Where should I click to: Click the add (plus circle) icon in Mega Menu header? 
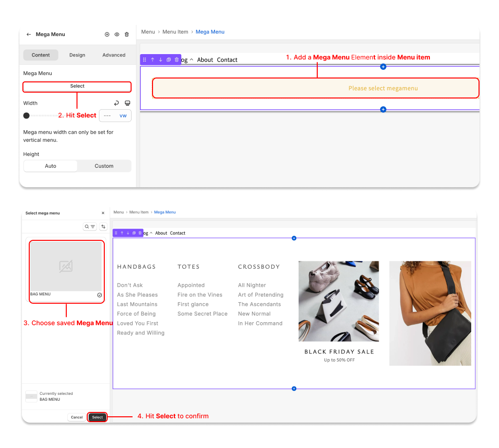click(107, 35)
